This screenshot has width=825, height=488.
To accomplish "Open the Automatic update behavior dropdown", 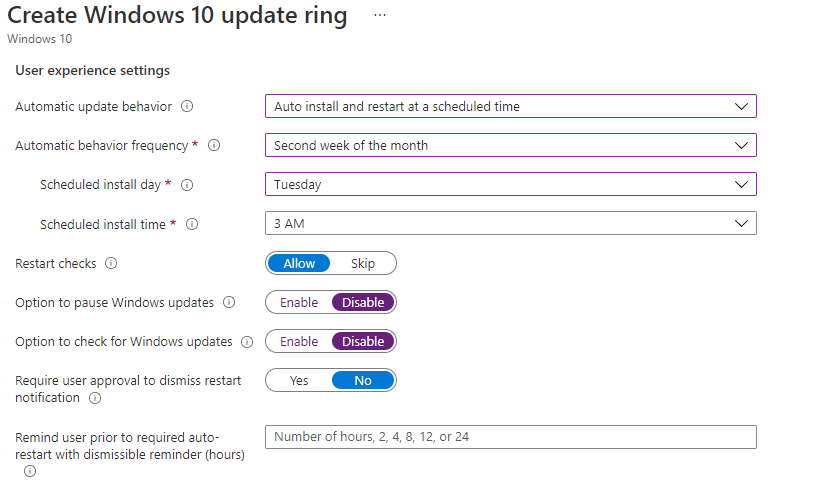I will [510, 106].
